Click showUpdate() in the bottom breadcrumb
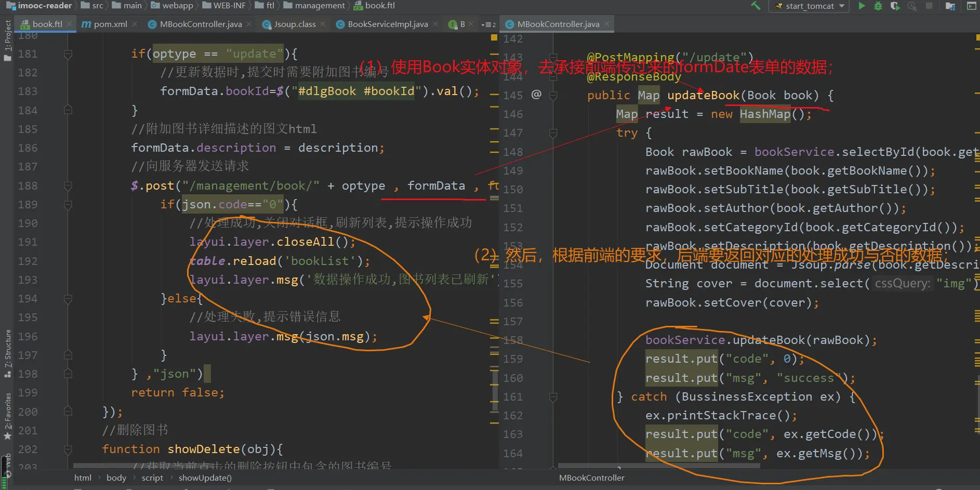The width and height of the screenshot is (980, 490). [205, 478]
